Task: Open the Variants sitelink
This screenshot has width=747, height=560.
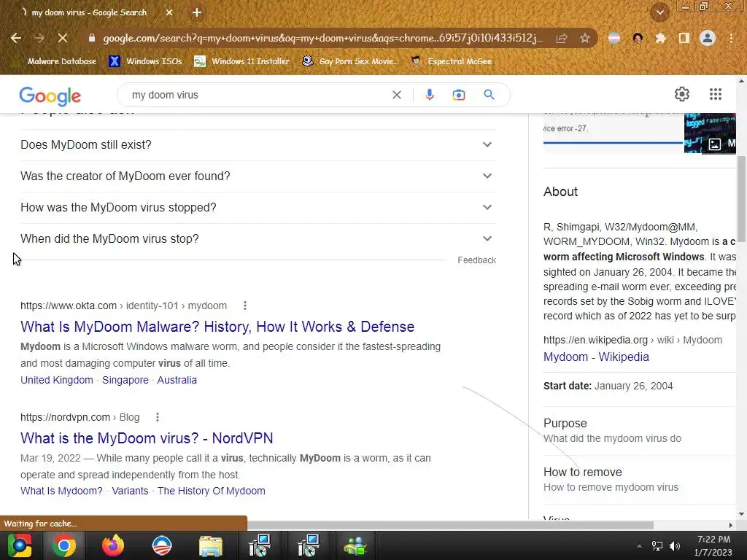Action: point(130,491)
